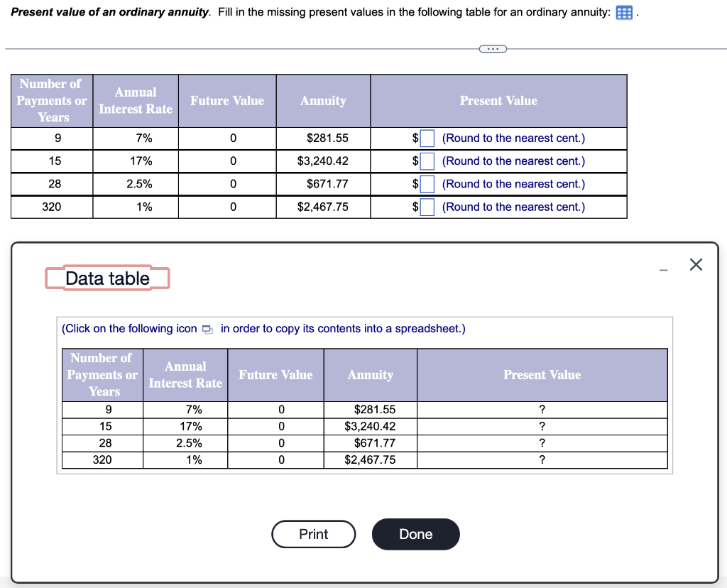Select the Present Value box for the 15-year row
The width and height of the screenshot is (727, 588).
tap(427, 160)
